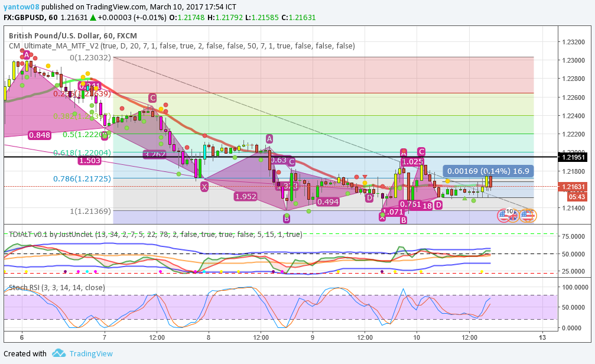
Task: Select the point C label beside the 0.63 ratio
Action: coord(291,162)
